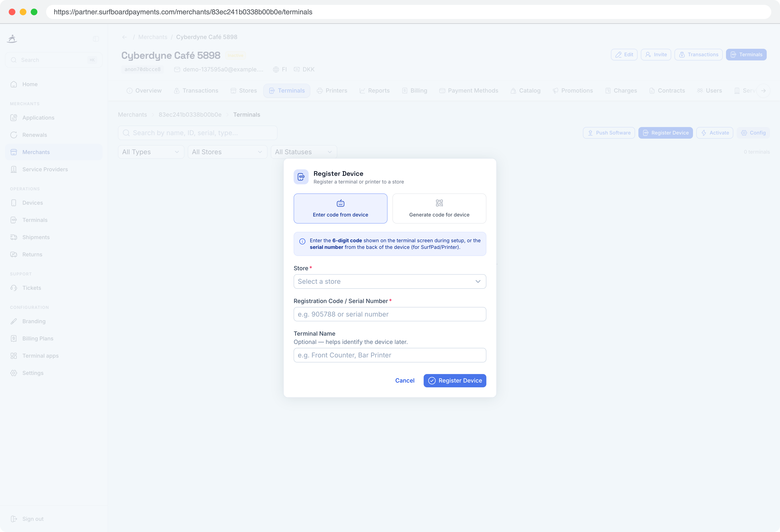This screenshot has height=532, width=780.
Task: Open Applications in the sidebar
Action: point(54,118)
